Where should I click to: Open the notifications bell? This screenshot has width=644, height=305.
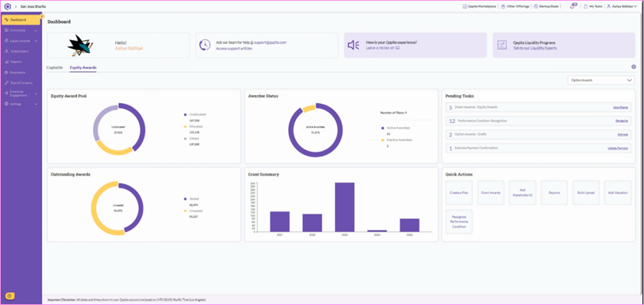573,6
